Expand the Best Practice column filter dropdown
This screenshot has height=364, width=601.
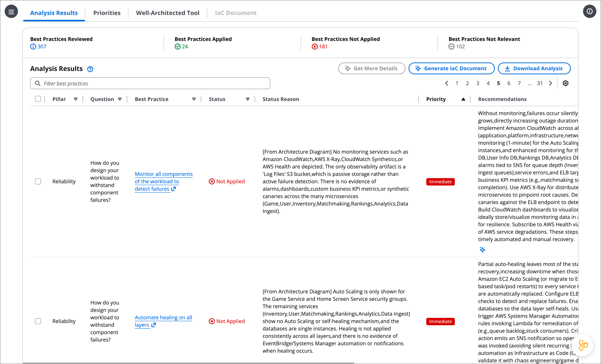(x=194, y=99)
